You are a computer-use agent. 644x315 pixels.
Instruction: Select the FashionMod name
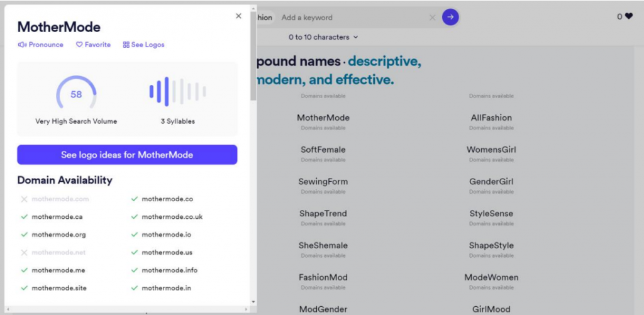click(x=323, y=278)
